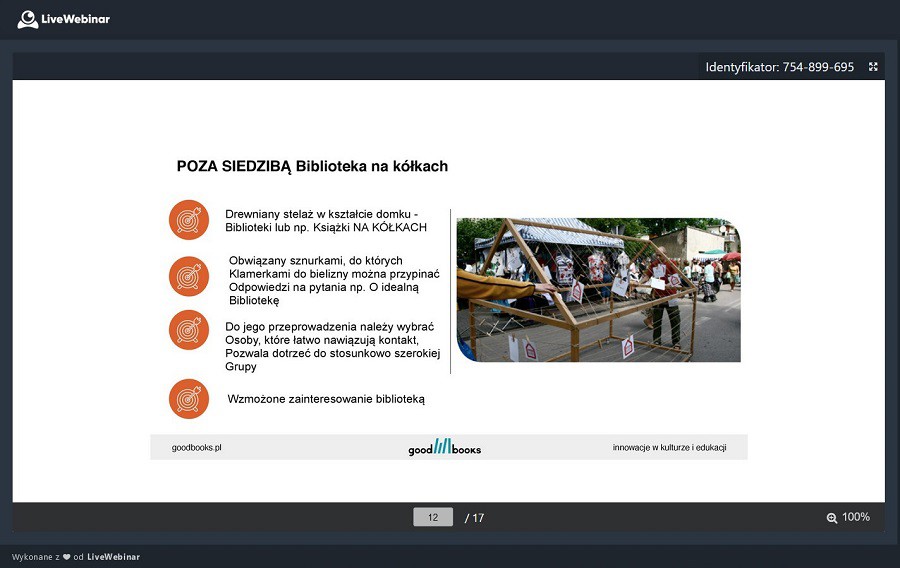This screenshot has width=900, height=568.
Task: Click 'Do jego przeprowadzenia należy wybrać' text
Action: coord(329,326)
